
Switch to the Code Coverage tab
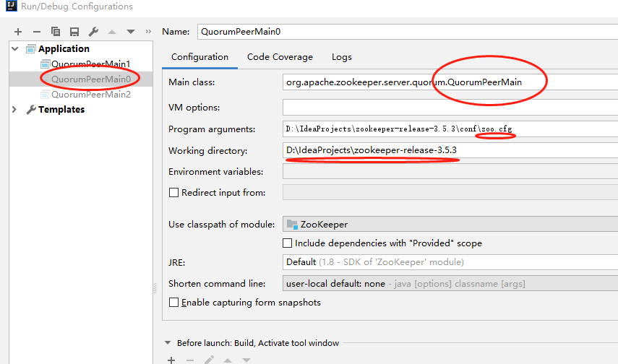280,57
